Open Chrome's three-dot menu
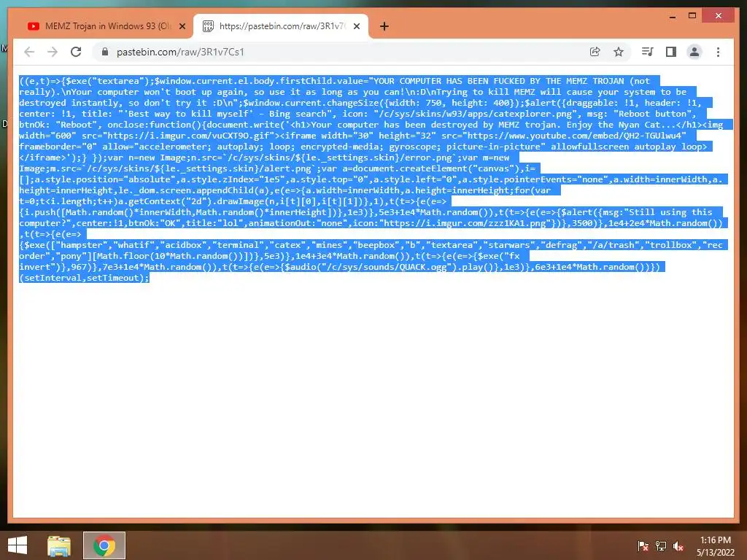The image size is (747, 560). (718, 52)
